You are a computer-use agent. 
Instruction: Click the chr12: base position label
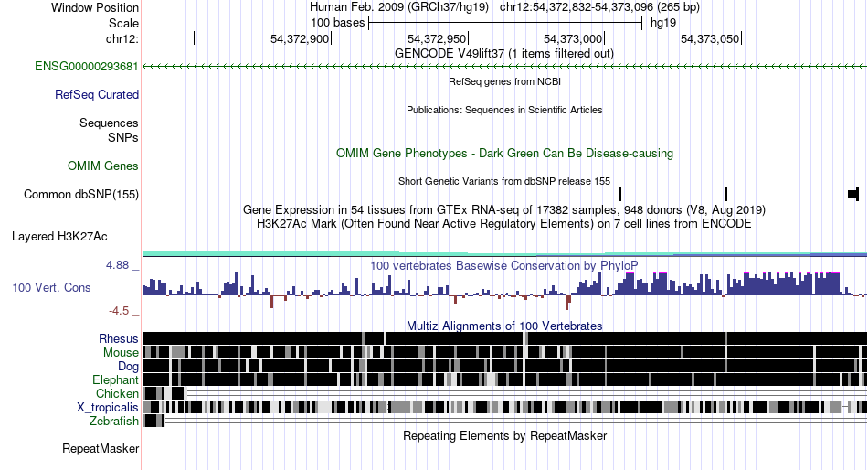(x=122, y=38)
